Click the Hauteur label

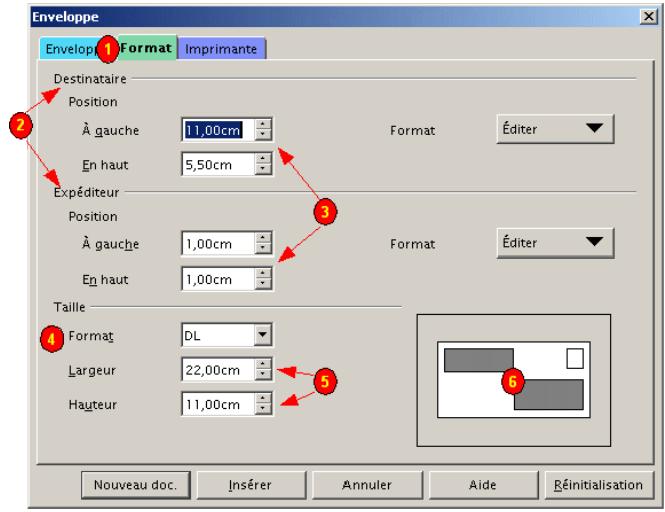tap(92, 405)
